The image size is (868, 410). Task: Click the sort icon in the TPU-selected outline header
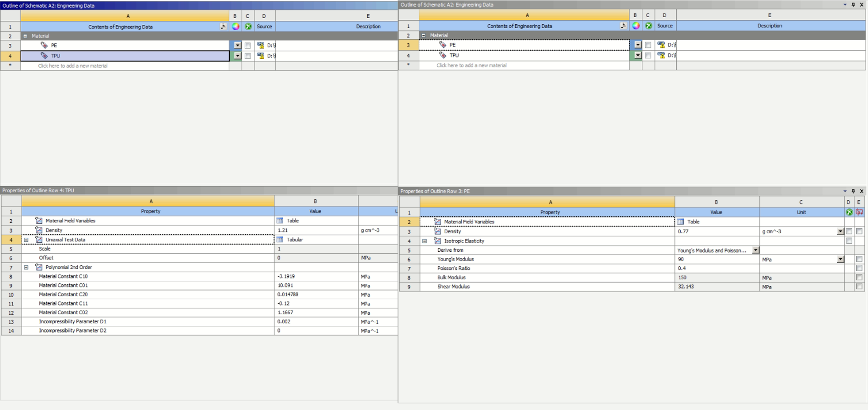point(223,27)
